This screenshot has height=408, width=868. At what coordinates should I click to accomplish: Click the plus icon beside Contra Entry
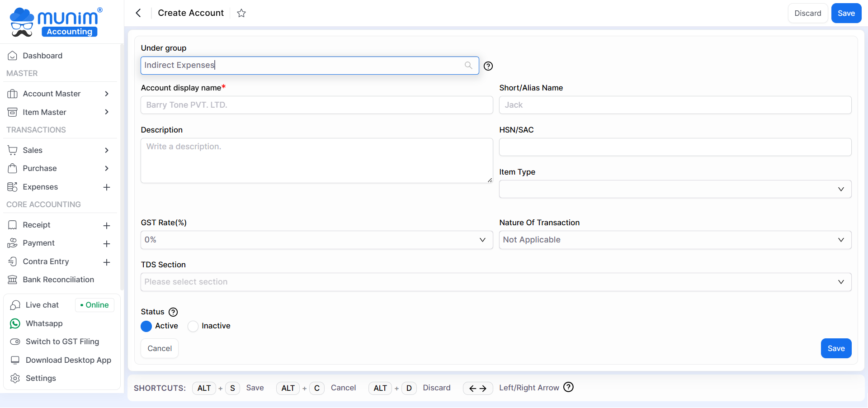107,262
